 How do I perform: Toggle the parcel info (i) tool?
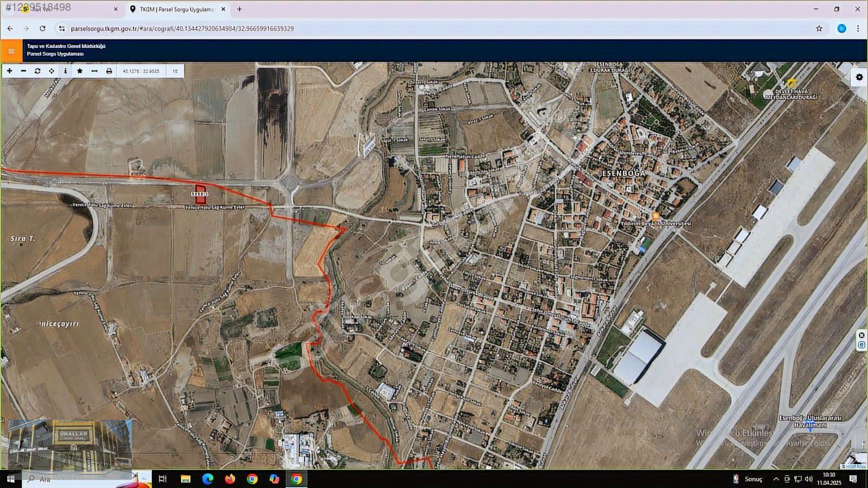coord(66,71)
